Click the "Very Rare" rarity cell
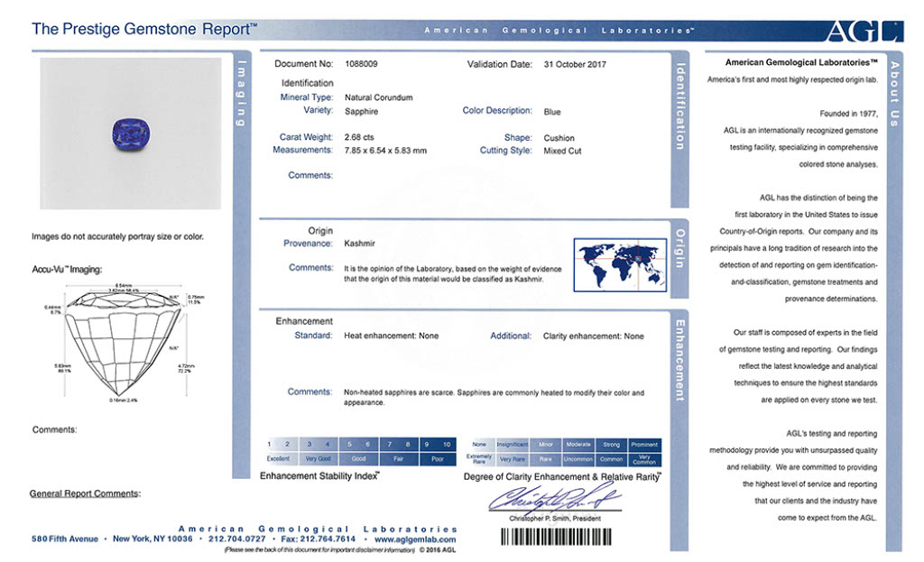The height and width of the screenshot is (562, 924). [x=513, y=459]
